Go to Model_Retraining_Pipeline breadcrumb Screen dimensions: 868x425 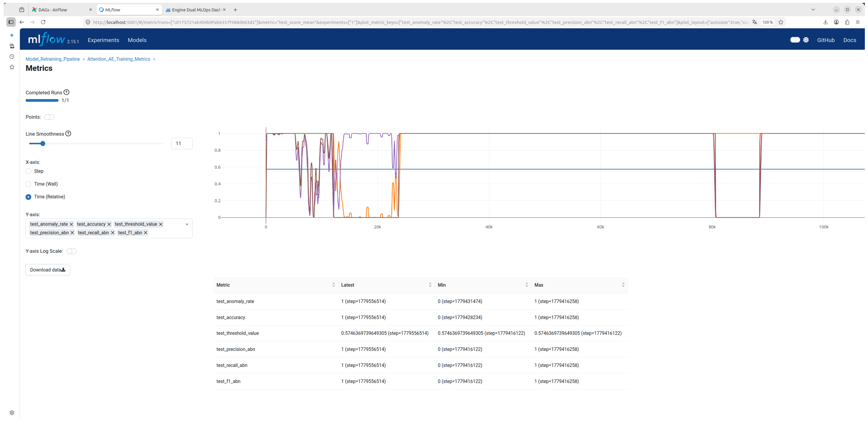point(53,59)
